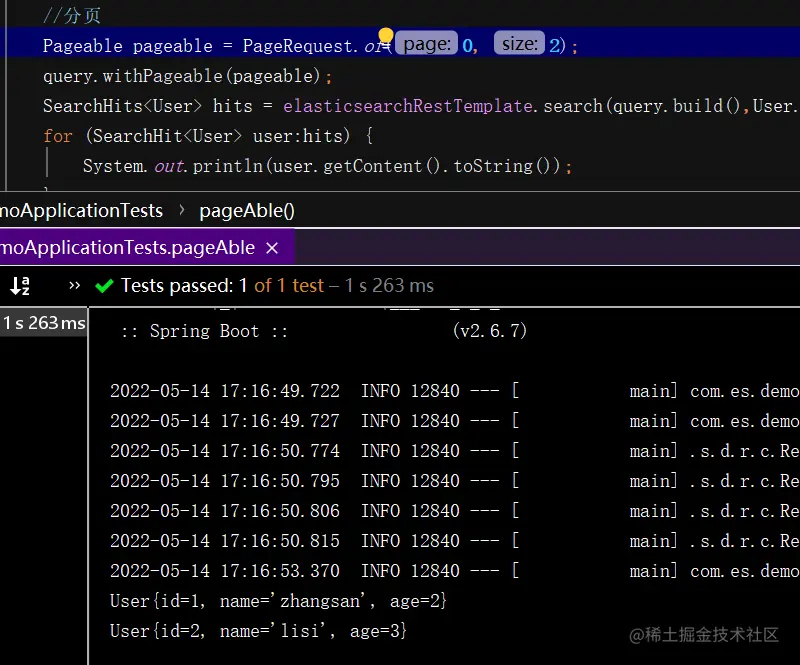Click the green tests passed checkmark
The width and height of the screenshot is (800, 665).
(104, 286)
